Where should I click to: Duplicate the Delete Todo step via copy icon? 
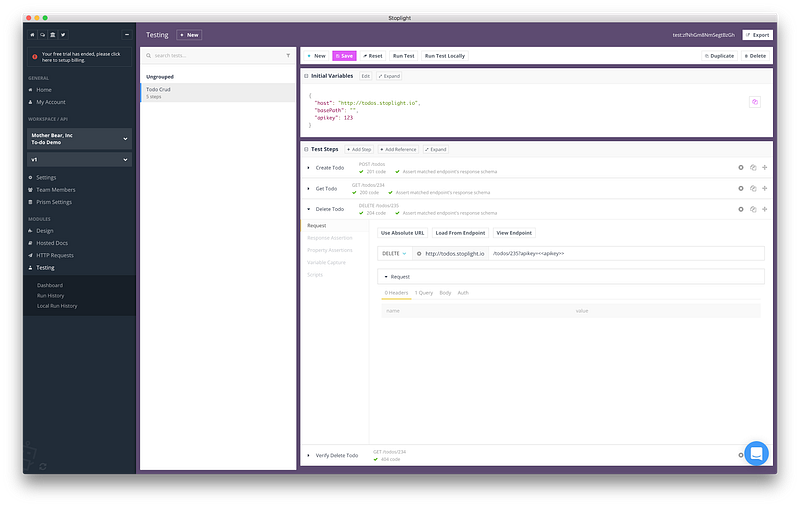click(753, 209)
